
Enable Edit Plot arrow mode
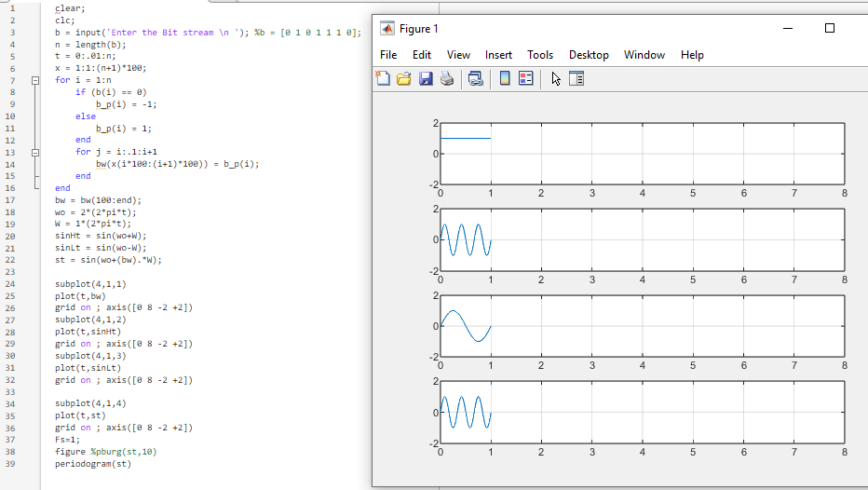pos(556,79)
